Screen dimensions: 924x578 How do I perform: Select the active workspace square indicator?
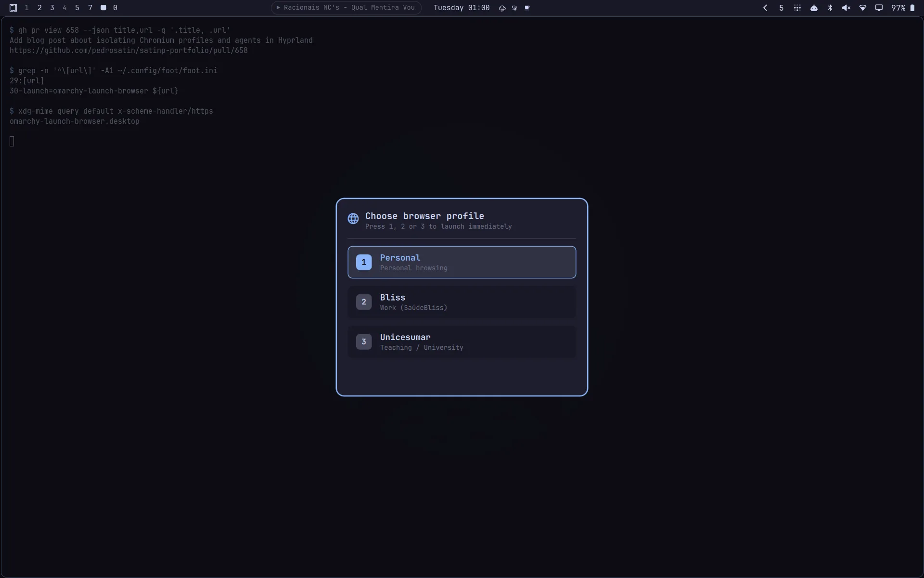coord(103,8)
